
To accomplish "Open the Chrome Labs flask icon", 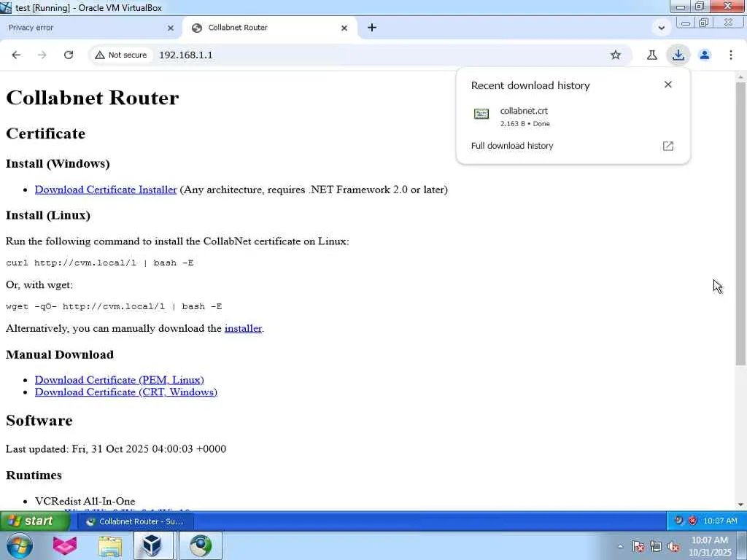I will click(x=651, y=55).
